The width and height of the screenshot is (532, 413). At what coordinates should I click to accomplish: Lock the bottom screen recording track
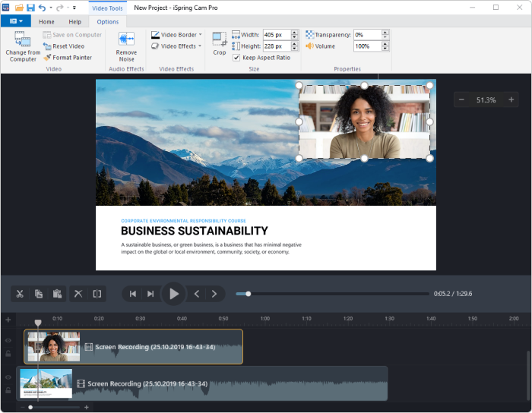tap(8, 390)
